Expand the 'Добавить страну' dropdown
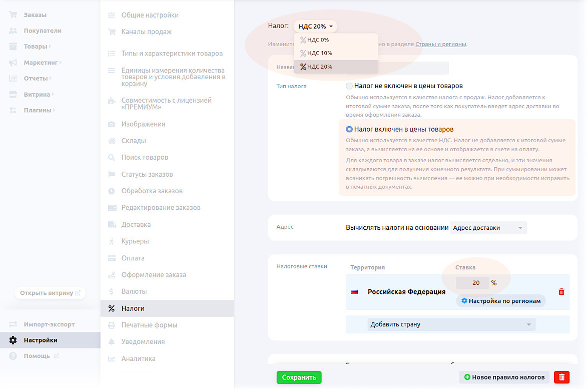 coord(451,324)
